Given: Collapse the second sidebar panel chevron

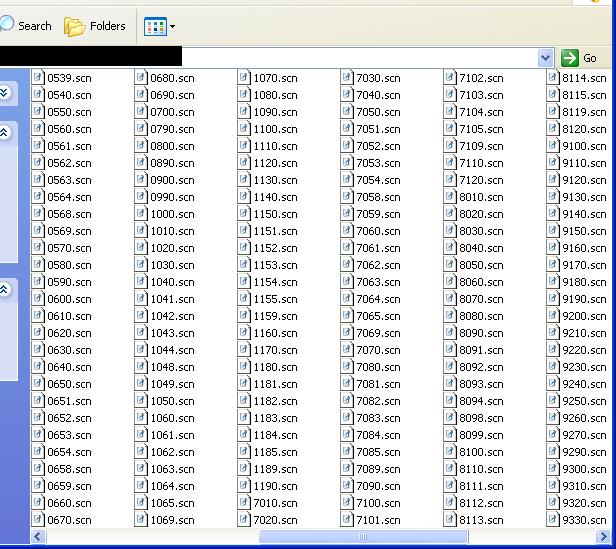Looking at the screenshot, I should point(4,132).
